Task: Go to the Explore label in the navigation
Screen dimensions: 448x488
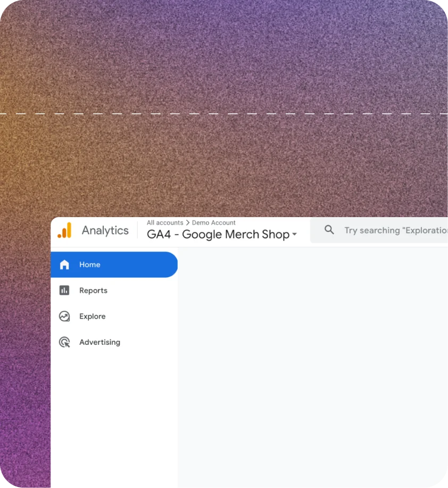Action: [93, 316]
